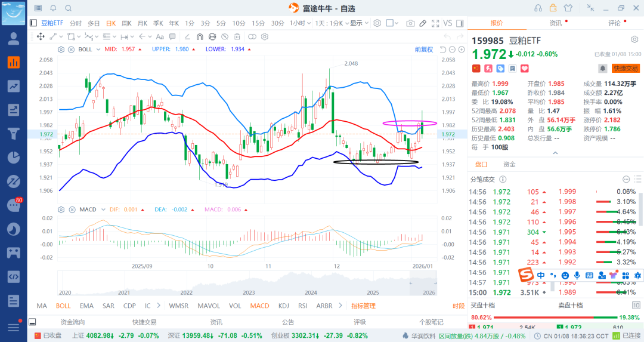Switch to the 资讯 tab
The width and height of the screenshot is (644, 342).
556,23
